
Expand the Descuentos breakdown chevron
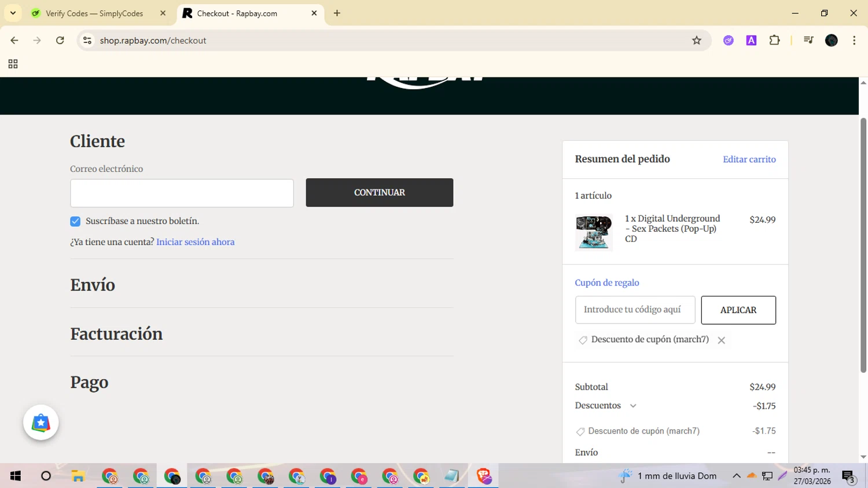tap(633, 406)
